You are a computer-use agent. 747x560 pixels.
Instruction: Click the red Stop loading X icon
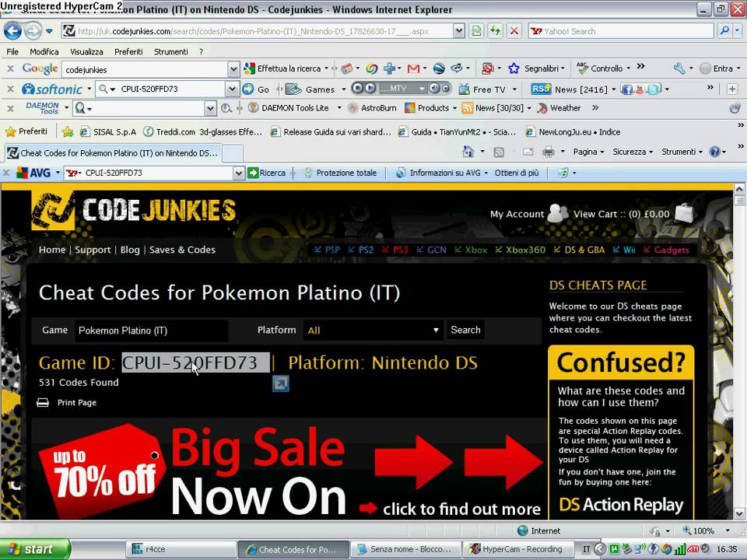coord(514,31)
